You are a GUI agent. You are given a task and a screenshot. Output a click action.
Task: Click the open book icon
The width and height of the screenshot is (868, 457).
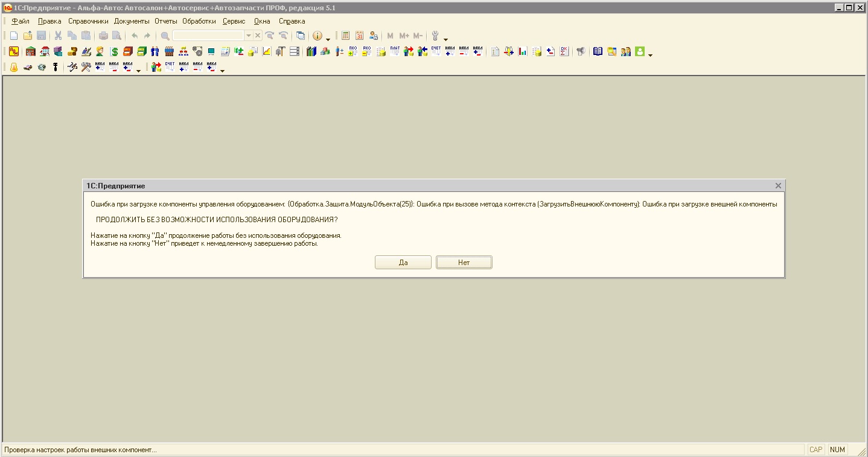[598, 51]
